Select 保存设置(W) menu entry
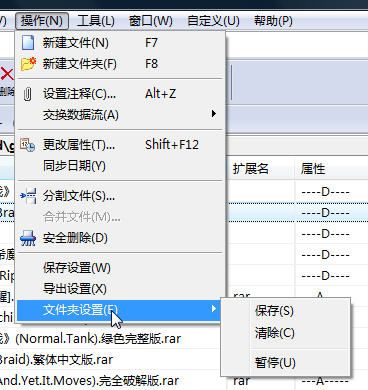This screenshot has height=390, width=368. click(x=120, y=268)
